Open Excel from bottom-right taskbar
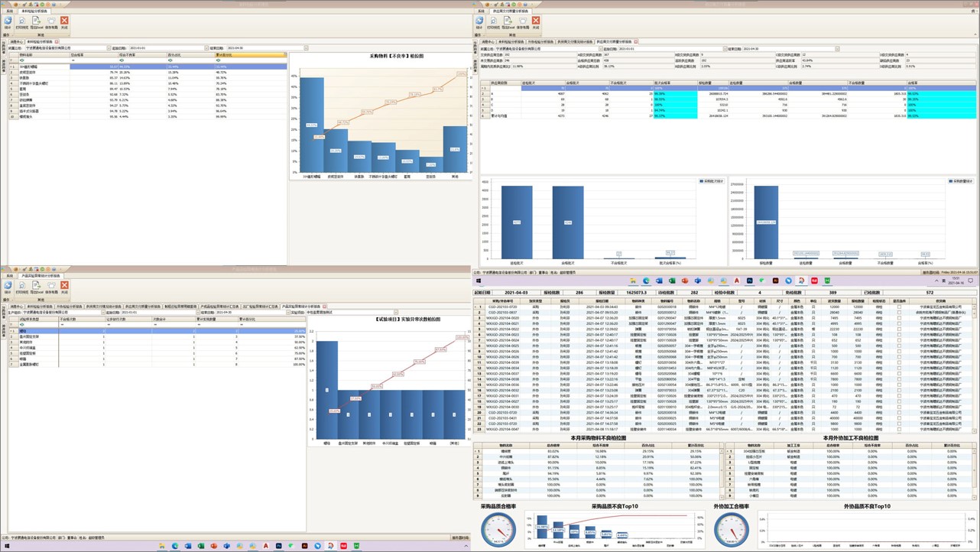Screen dimensions: 980x552 tap(672, 281)
